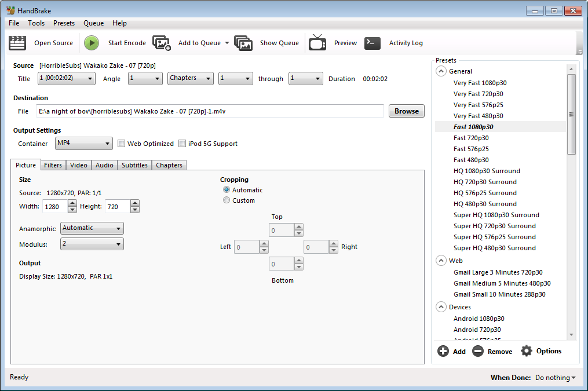Viewport: 588px width, 391px height.
Task: Collapse the Devices presets group
Action: pos(441,307)
